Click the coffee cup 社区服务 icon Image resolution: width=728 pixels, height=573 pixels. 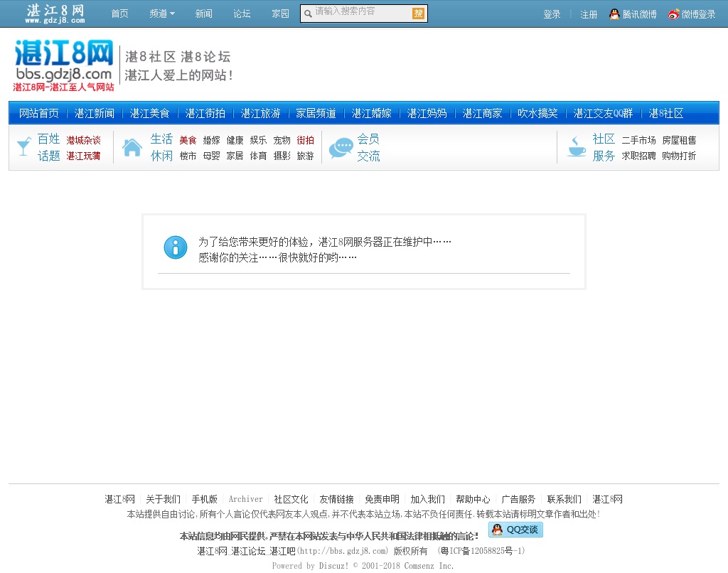[576, 147]
